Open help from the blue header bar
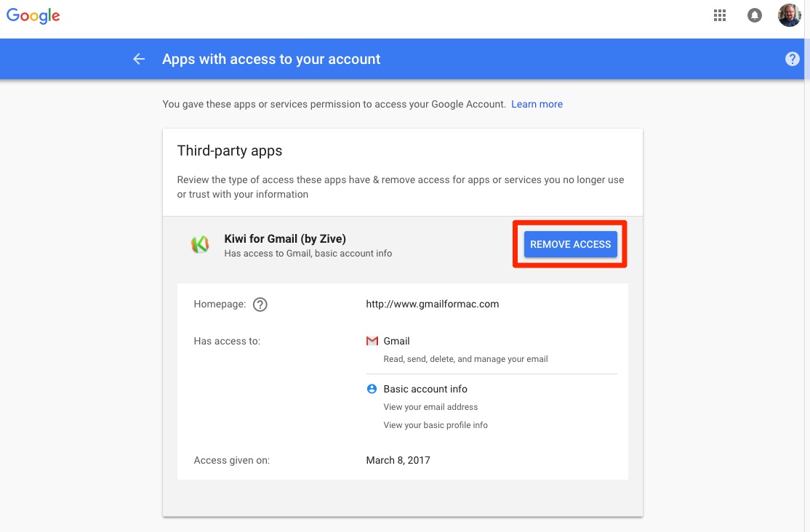This screenshot has width=810, height=532. coord(793,59)
